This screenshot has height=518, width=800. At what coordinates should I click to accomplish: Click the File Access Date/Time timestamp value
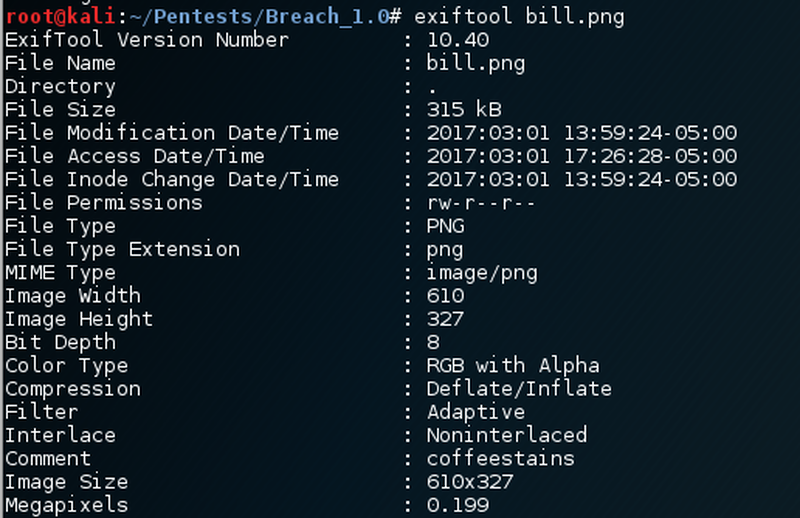tap(581, 156)
